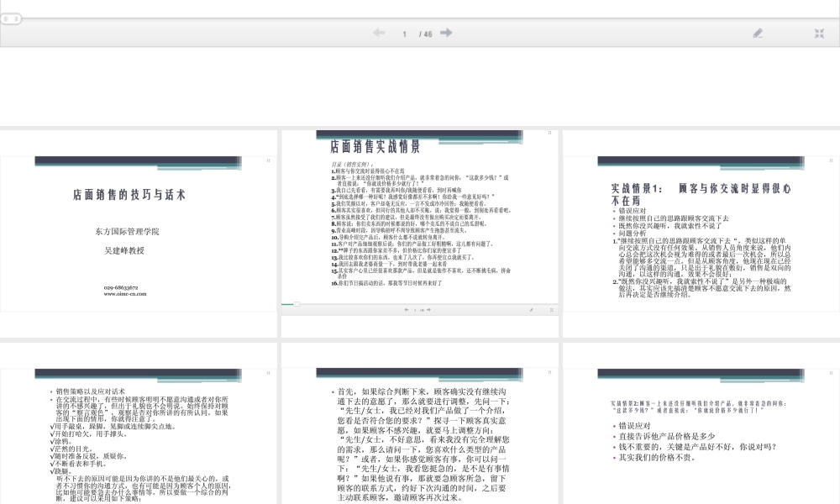Go to the previous slide with the left arrow
The height and width of the screenshot is (504, 840).
pos(379,33)
